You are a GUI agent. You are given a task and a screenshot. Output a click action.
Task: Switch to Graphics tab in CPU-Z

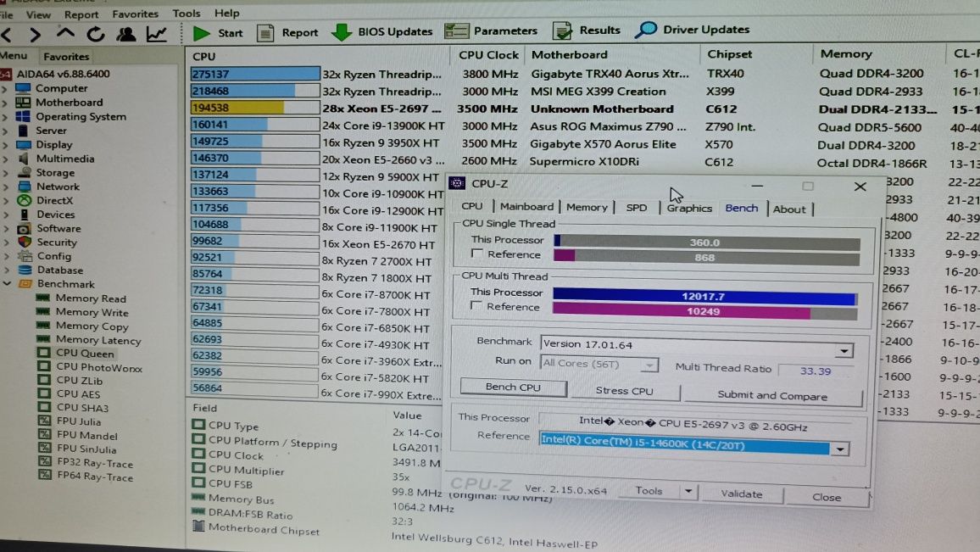688,209
